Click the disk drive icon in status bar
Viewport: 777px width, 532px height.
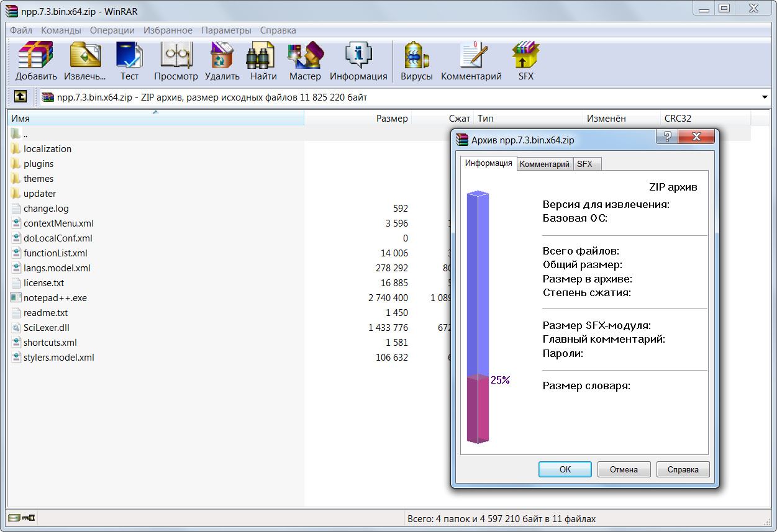[14, 518]
